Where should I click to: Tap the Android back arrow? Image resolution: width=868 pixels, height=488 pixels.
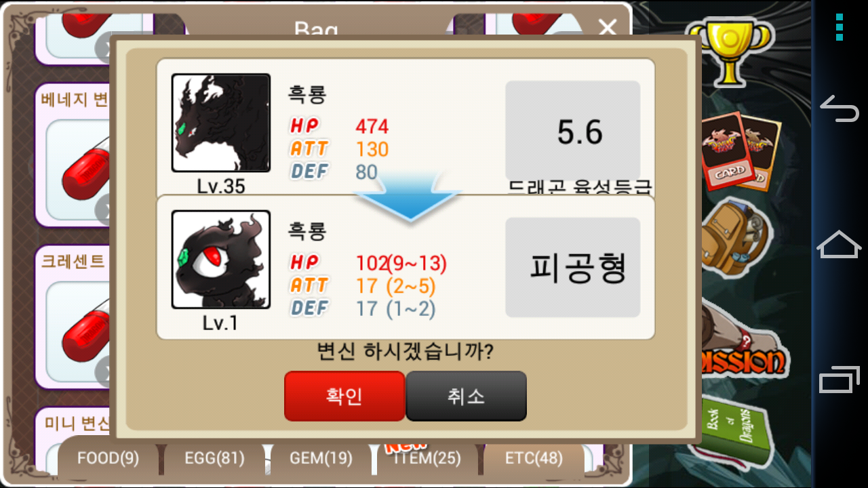coord(840,108)
